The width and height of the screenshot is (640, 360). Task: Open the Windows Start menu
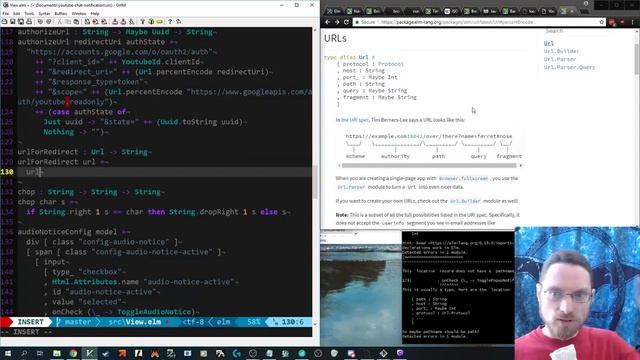tap(7, 353)
